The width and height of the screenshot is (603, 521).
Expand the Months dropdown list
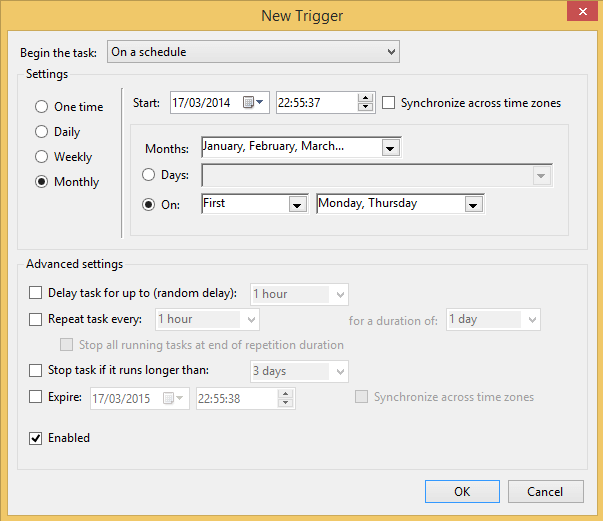point(390,148)
